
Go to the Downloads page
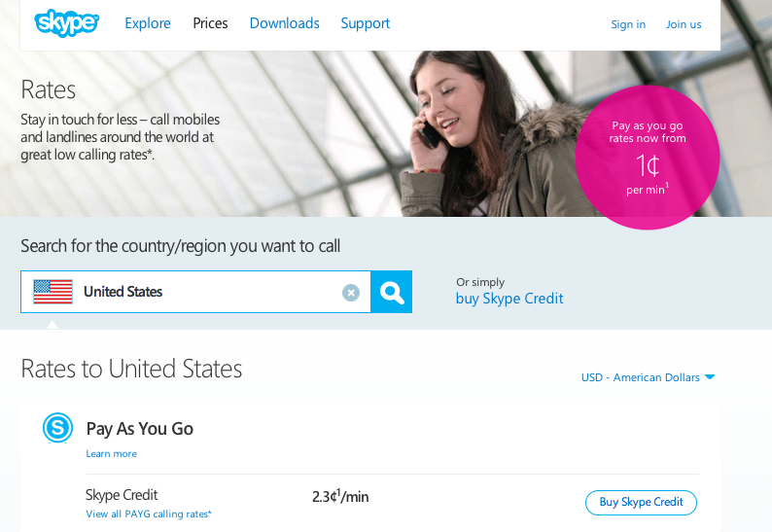tap(285, 23)
